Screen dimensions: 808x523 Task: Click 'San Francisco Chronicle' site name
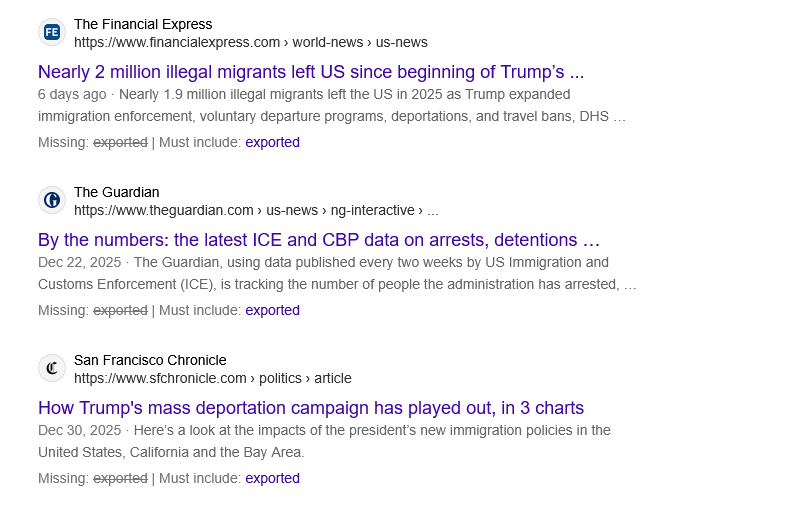(150, 360)
